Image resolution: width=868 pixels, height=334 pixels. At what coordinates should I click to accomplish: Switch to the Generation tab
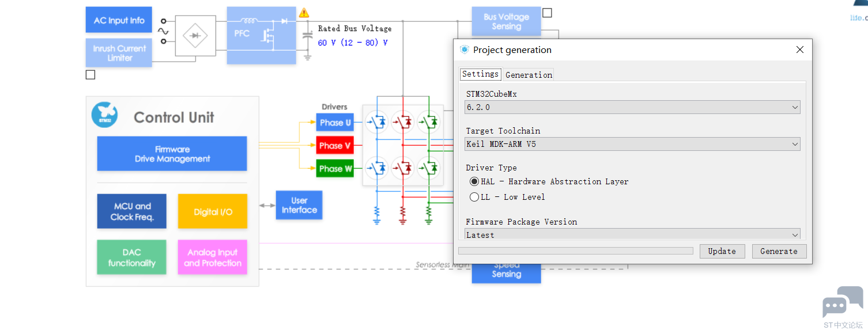tap(529, 75)
